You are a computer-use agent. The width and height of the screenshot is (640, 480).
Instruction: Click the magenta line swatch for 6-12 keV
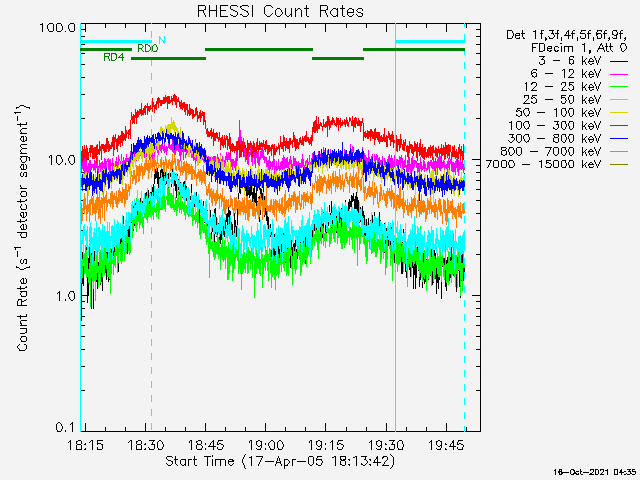(x=619, y=74)
